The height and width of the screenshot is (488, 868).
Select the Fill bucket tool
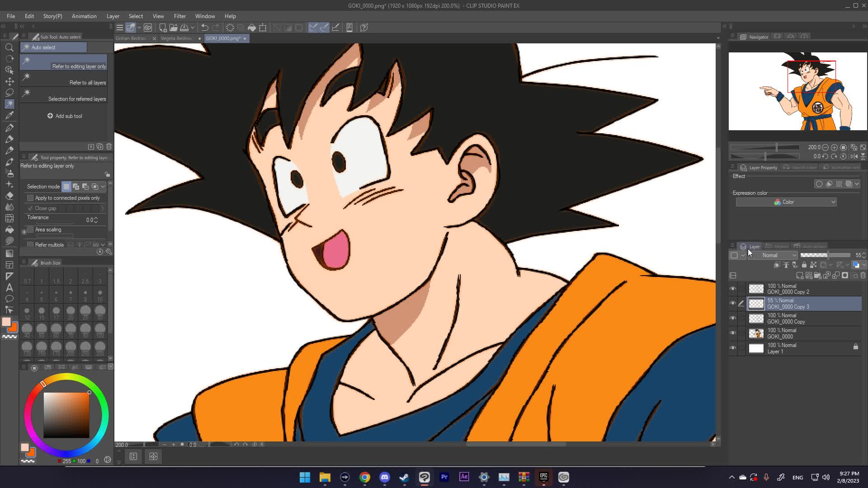(9, 230)
